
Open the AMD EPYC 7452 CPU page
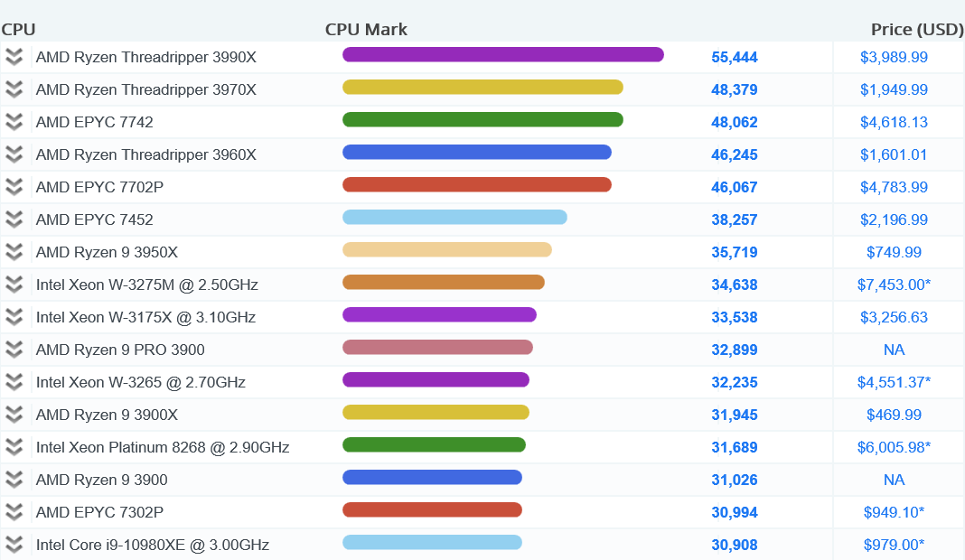click(94, 219)
